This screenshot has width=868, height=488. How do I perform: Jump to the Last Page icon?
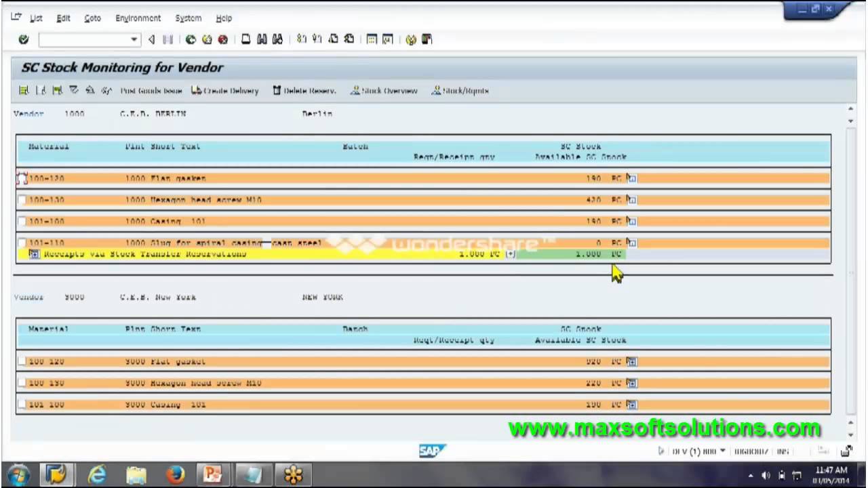pyautogui.click(x=349, y=40)
